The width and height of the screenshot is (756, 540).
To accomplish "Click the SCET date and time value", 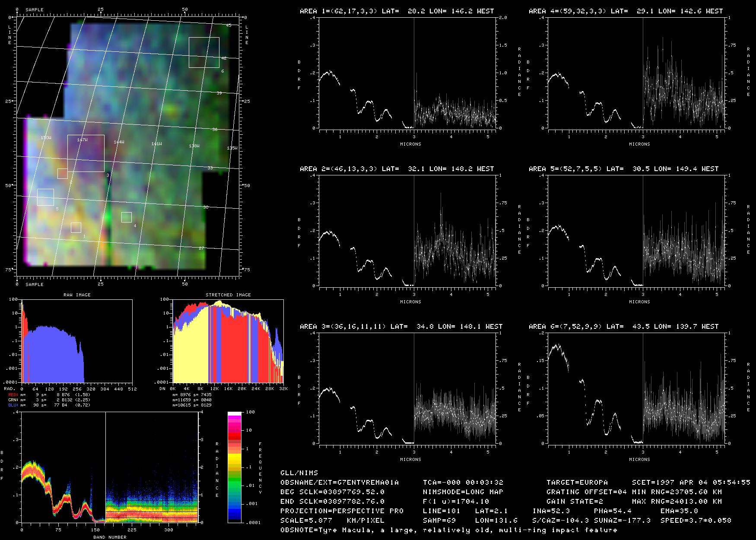I will [x=691, y=483].
